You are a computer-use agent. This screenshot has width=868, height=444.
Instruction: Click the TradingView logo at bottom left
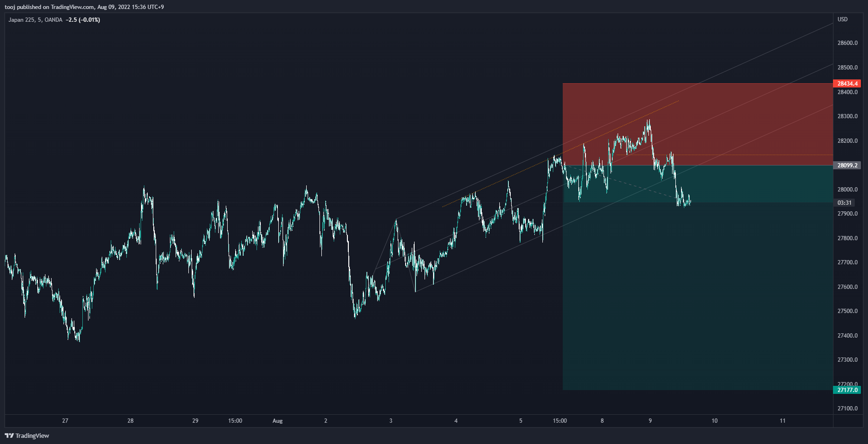27,435
